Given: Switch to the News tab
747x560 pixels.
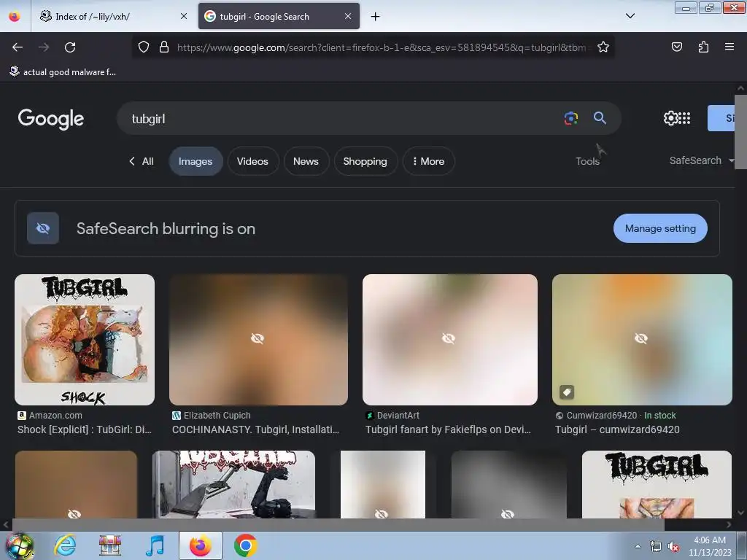Looking at the screenshot, I should point(306,161).
